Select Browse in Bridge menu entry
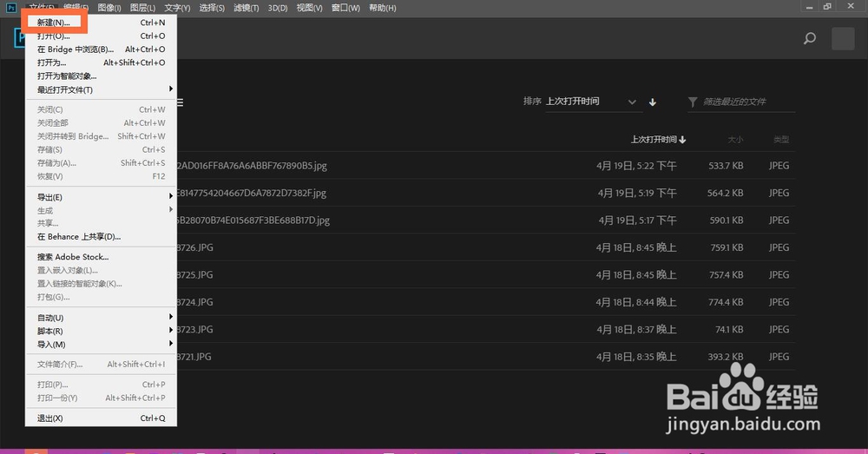868x454 pixels. pos(101,49)
